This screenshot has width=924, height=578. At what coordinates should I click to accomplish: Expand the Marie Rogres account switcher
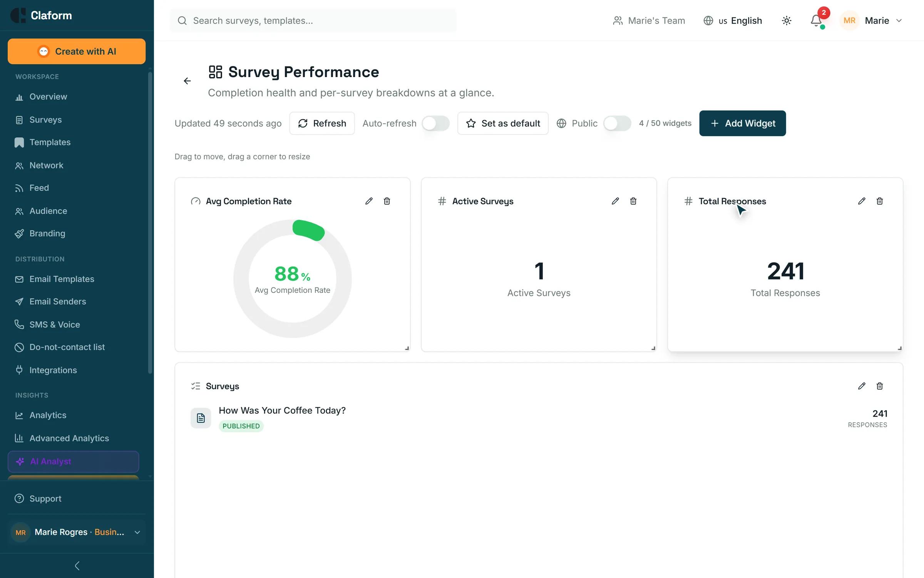tap(77, 532)
